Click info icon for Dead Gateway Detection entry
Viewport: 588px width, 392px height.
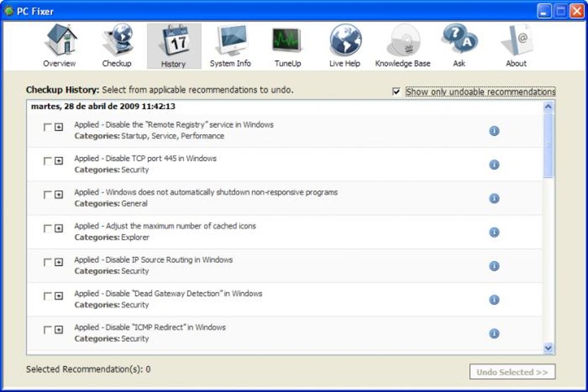(x=494, y=300)
